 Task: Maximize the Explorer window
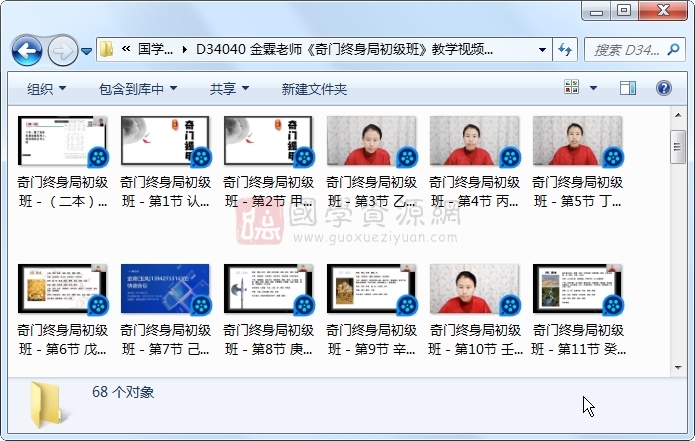[624, 10]
